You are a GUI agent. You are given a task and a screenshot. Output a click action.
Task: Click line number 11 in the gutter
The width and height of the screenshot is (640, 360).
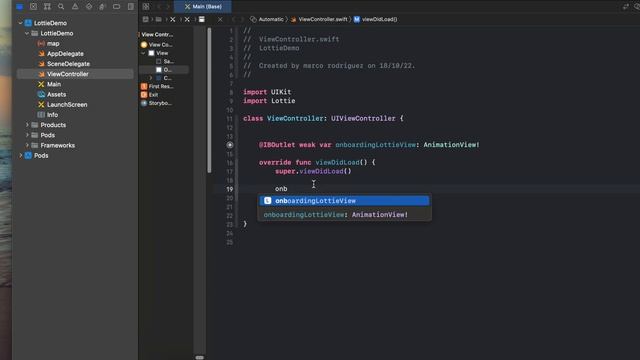click(x=230, y=119)
